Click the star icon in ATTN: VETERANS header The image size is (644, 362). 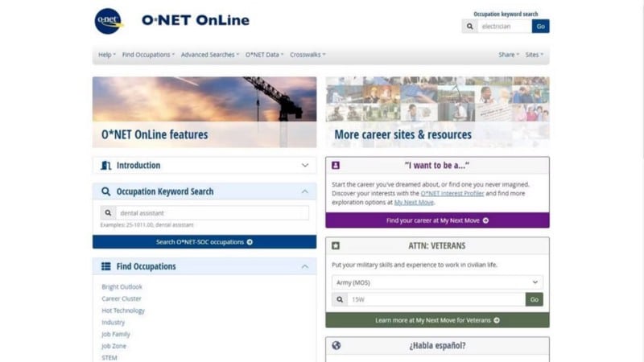pyautogui.click(x=336, y=246)
